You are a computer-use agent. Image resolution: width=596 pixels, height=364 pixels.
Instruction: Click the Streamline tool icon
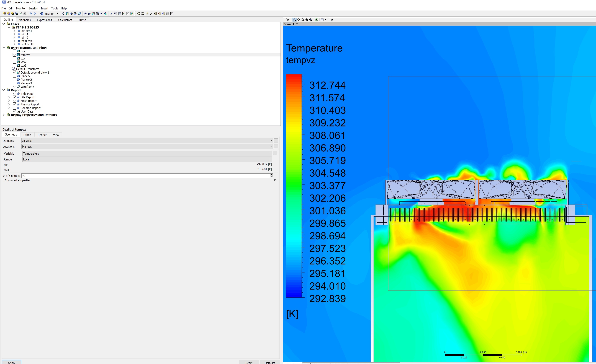click(x=71, y=14)
